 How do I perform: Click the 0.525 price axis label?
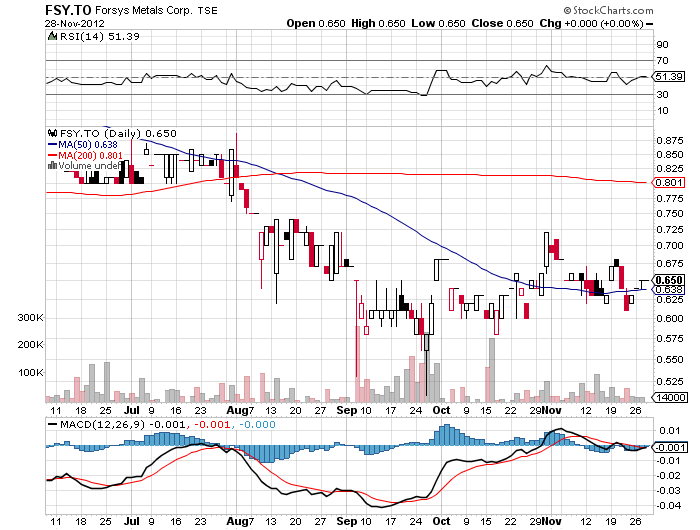(x=670, y=381)
